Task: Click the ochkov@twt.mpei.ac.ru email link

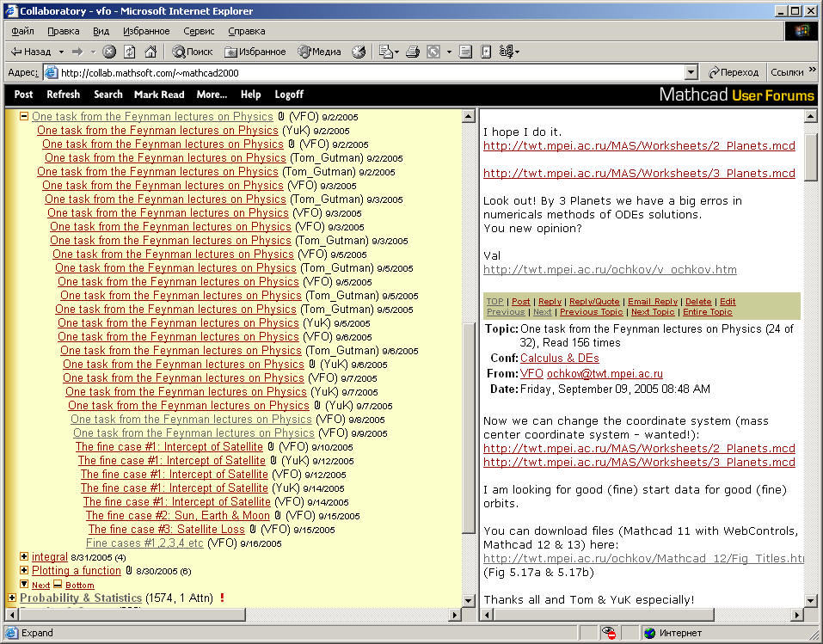Action: (605, 374)
